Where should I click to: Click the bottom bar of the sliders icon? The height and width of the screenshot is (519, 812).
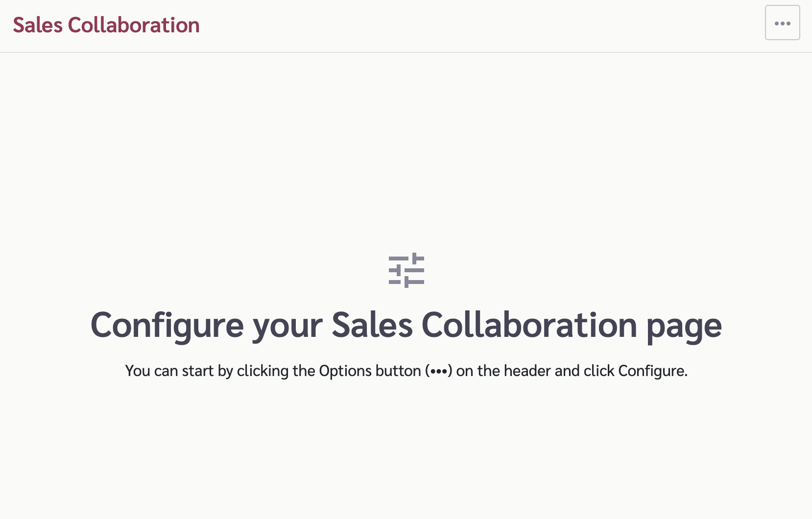406,282
